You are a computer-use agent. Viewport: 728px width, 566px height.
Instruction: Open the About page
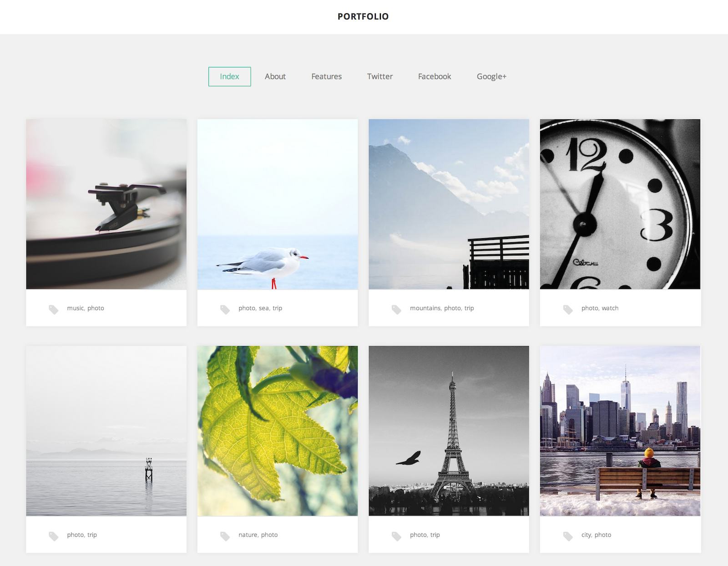(275, 76)
